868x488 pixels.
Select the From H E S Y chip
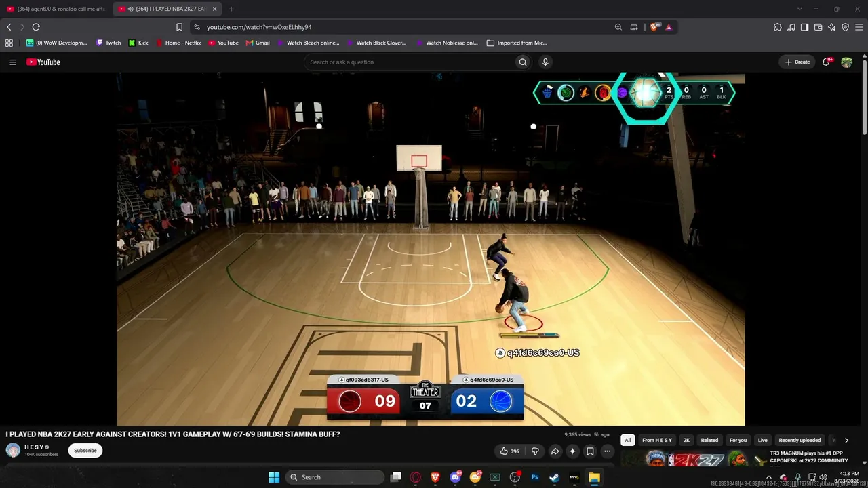[x=657, y=440]
